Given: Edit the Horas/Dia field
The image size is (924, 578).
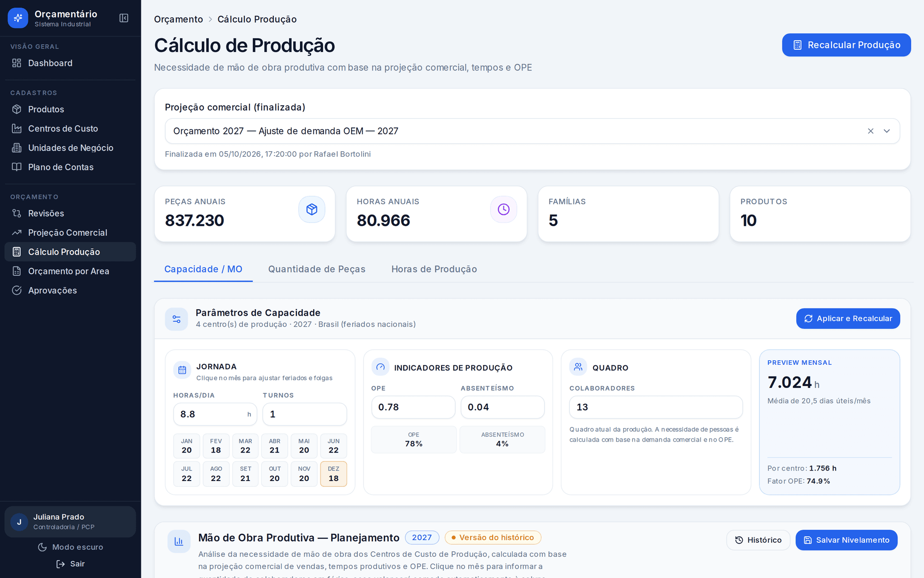Looking at the screenshot, I should tap(215, 414).
